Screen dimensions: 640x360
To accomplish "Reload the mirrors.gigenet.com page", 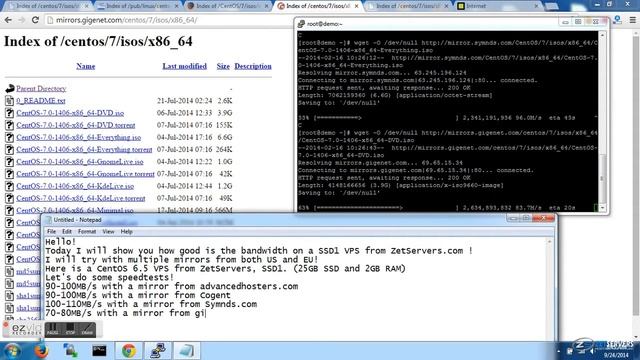I will [36, 20].
